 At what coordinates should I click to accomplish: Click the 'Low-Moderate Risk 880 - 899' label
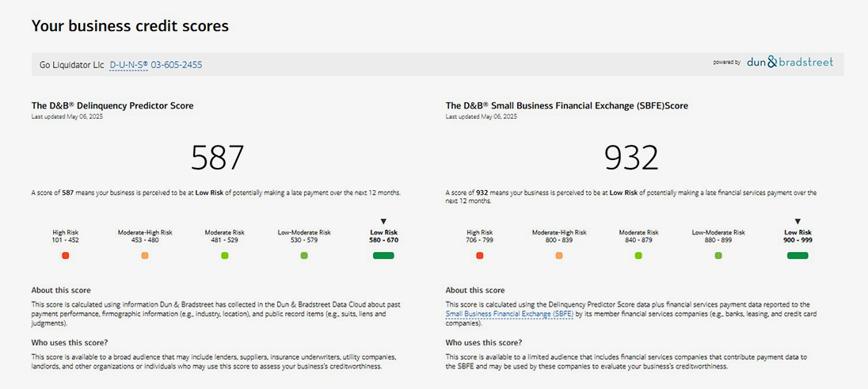click(718, 236)
